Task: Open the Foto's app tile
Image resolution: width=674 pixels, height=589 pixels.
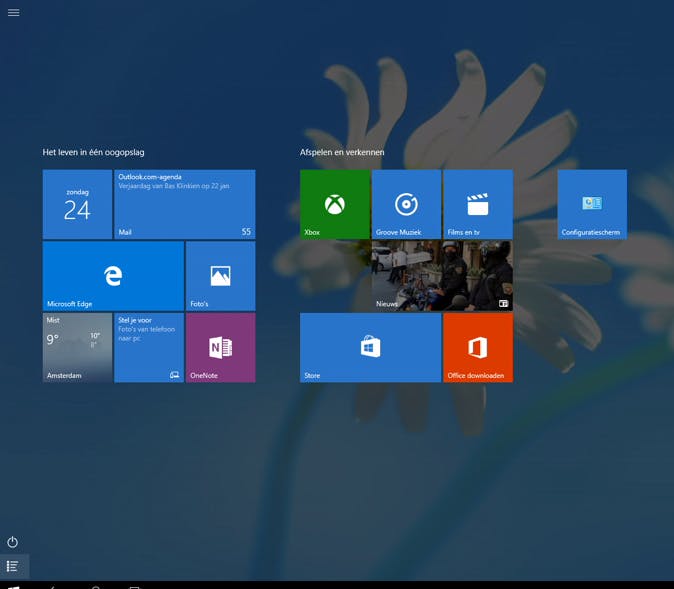Action: click(x=220, y=276)
